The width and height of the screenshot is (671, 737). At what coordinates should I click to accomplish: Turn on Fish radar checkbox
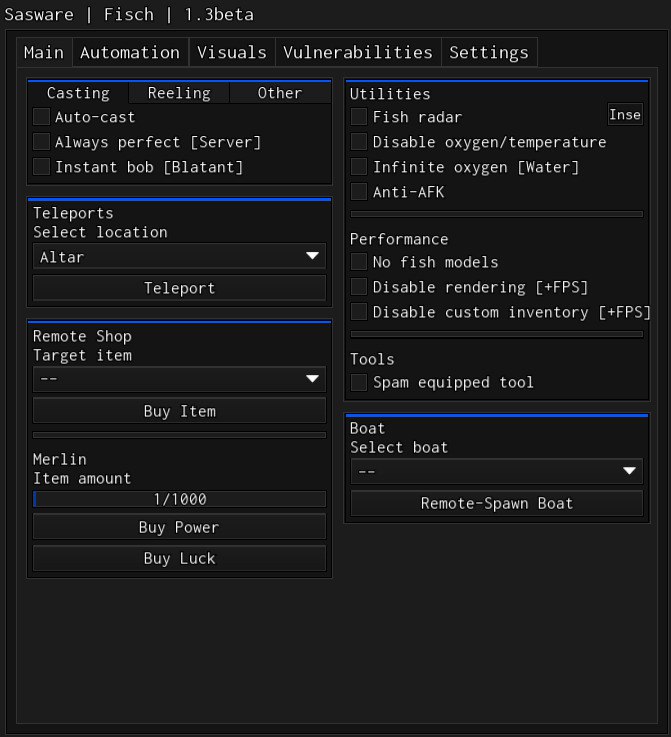[x=359, y=117]
